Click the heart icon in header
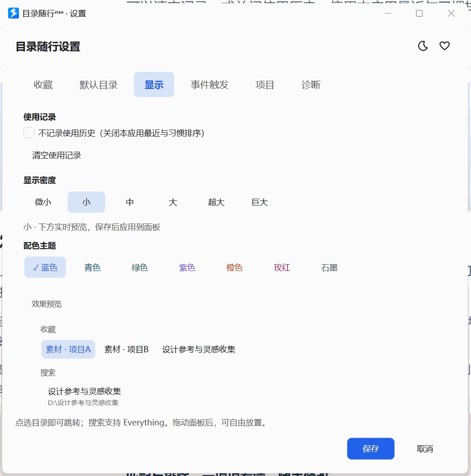 click(445, 46)
